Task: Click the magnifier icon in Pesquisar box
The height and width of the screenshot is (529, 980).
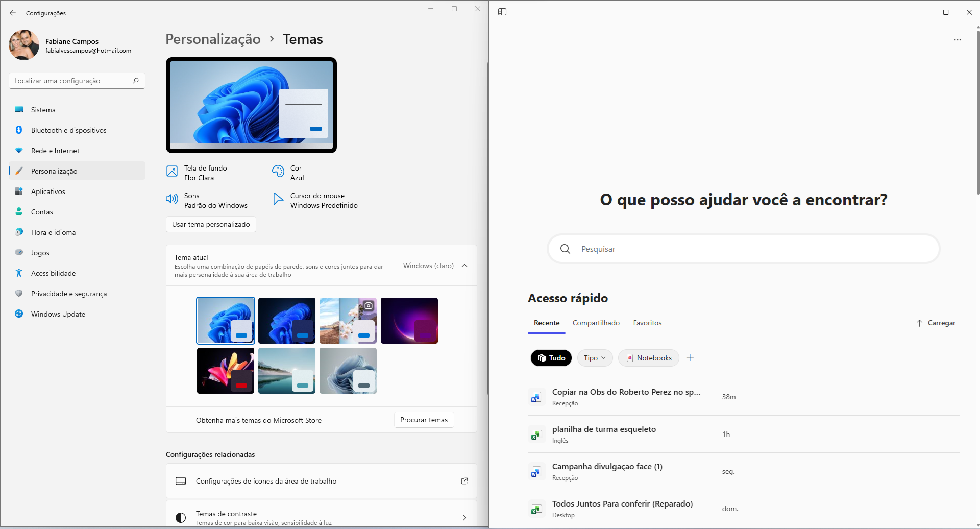Action: coord(565,249)
